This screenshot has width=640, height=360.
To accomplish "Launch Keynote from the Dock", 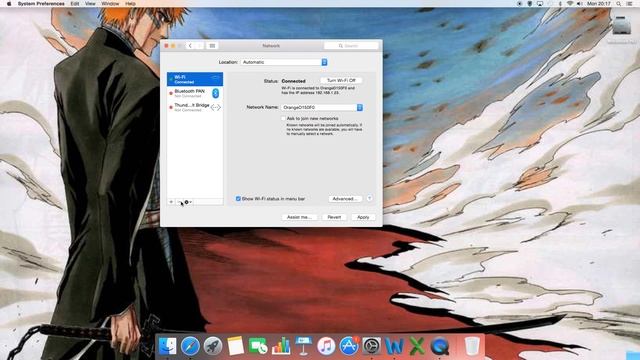I will [x=303, y=346].
